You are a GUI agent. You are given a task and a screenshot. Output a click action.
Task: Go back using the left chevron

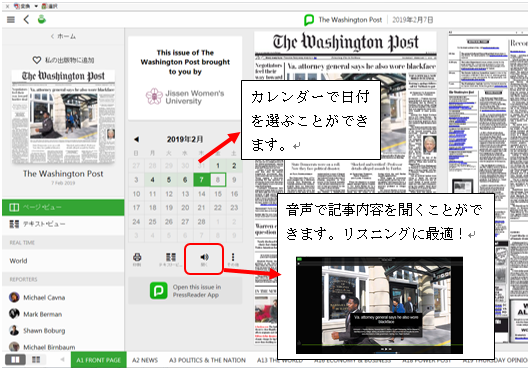pos(26,20)
